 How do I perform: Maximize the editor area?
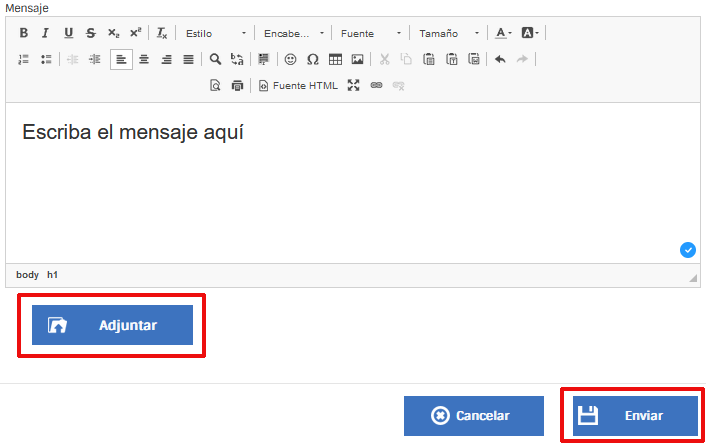pos(353,85)
